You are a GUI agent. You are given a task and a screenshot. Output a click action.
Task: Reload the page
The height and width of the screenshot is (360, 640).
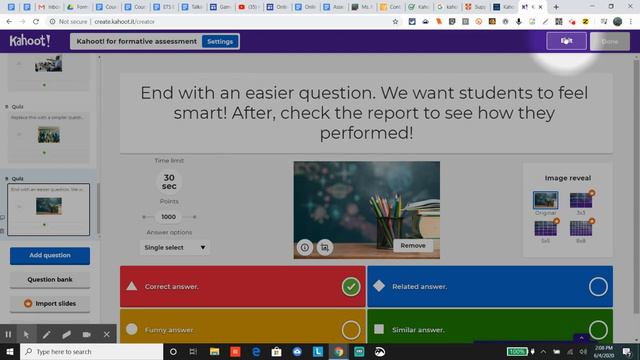(36, 22)
